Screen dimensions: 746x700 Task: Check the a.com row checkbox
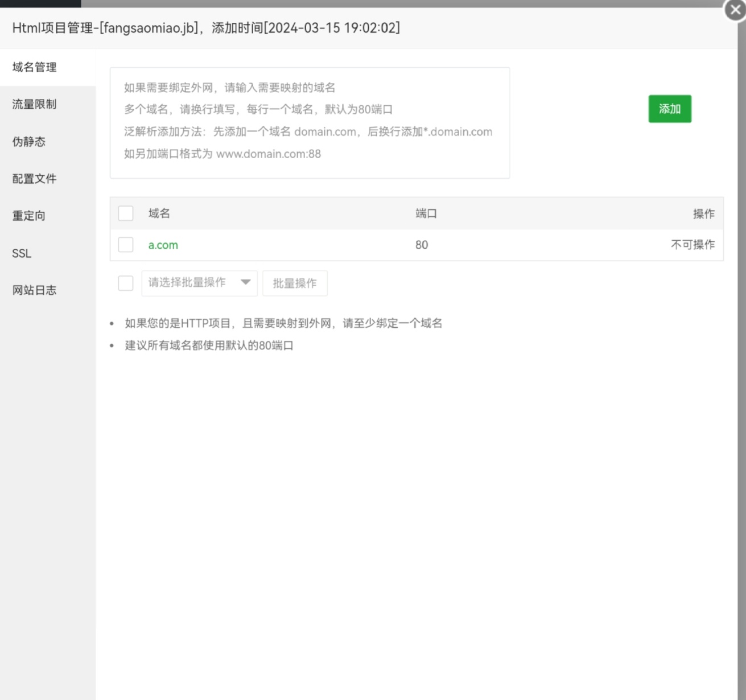(126, 245)
